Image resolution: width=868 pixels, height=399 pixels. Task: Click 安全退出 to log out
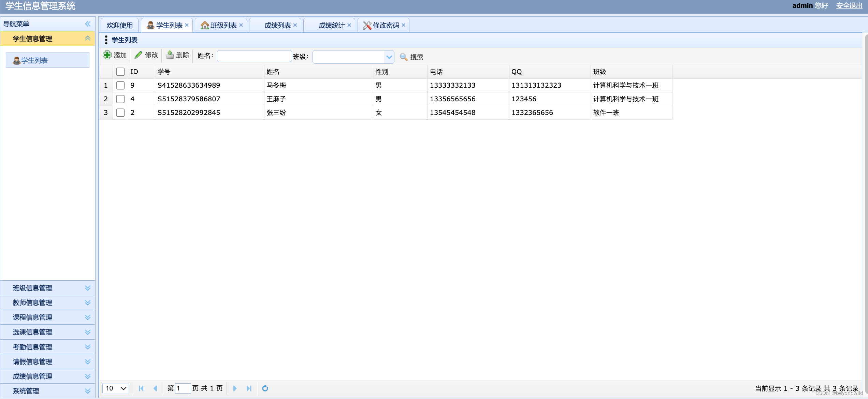click(849, 6)
